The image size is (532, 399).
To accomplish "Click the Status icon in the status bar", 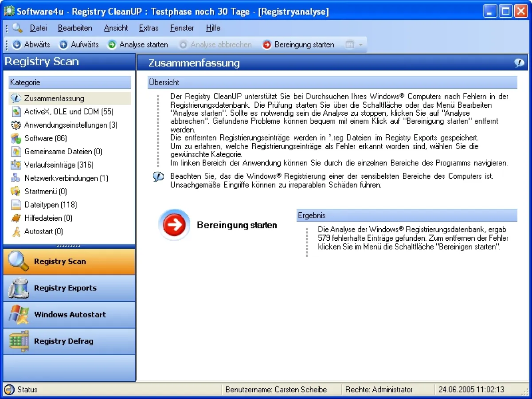I will pos(9,390).
